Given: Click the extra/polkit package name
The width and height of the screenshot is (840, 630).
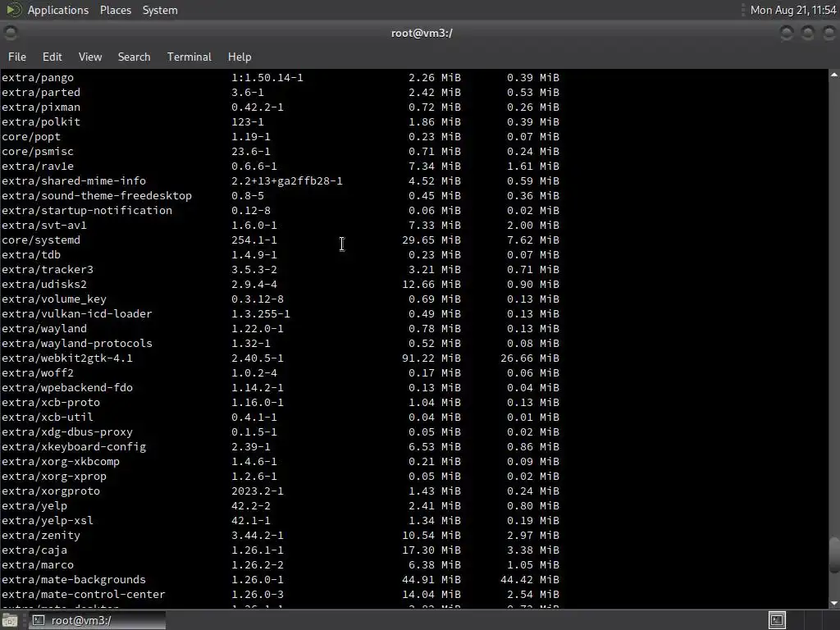Looking at the screenshot, I should pyautogui.click(x=41, y=122).
